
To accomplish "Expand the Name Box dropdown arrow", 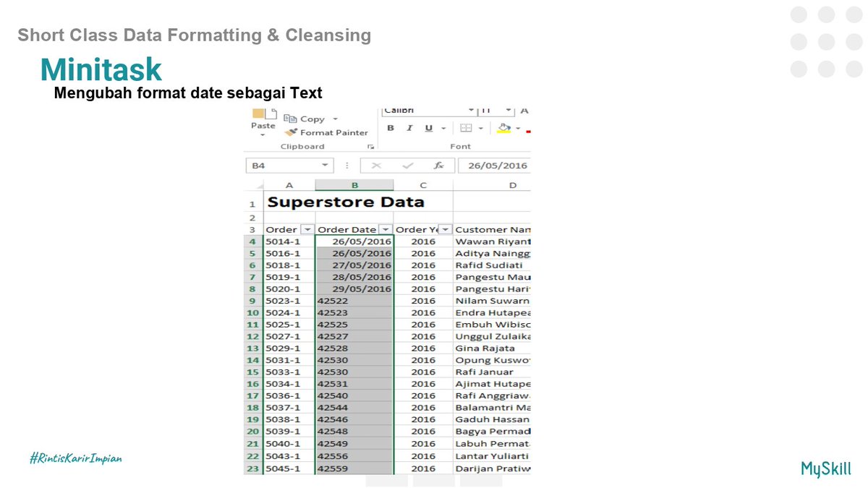I will [325, 166].
